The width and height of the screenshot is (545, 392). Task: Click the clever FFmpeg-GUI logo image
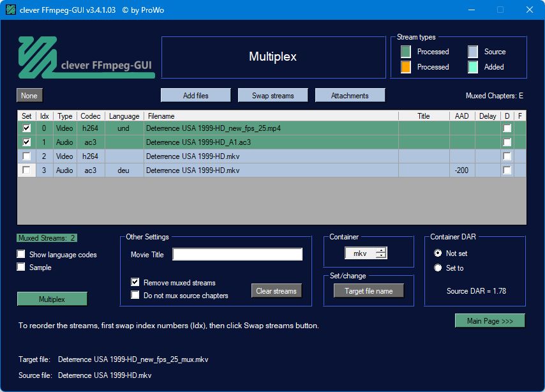pos(86,57)
